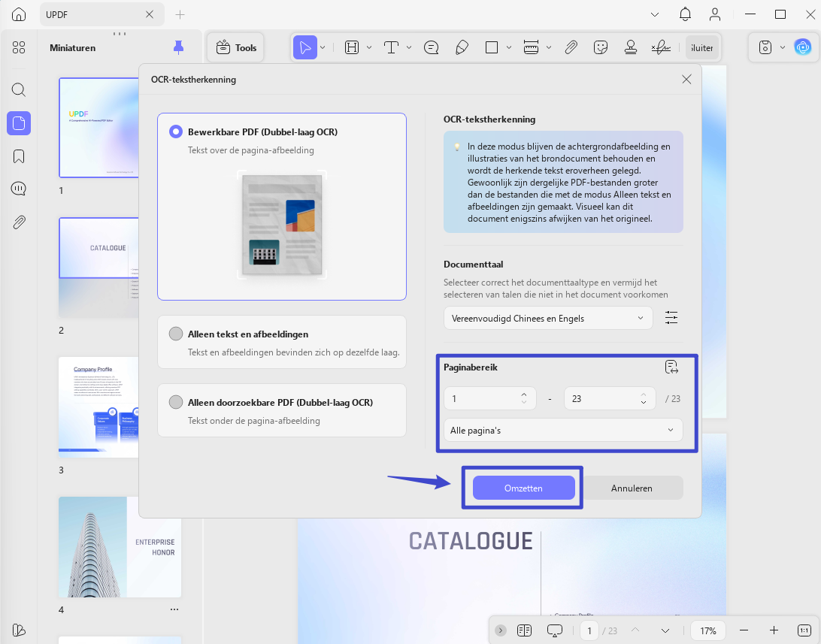This screenshot has width=821, height=644.
Task: Open the attachments panel in sidebar
Action: click(x=19, y=222)
